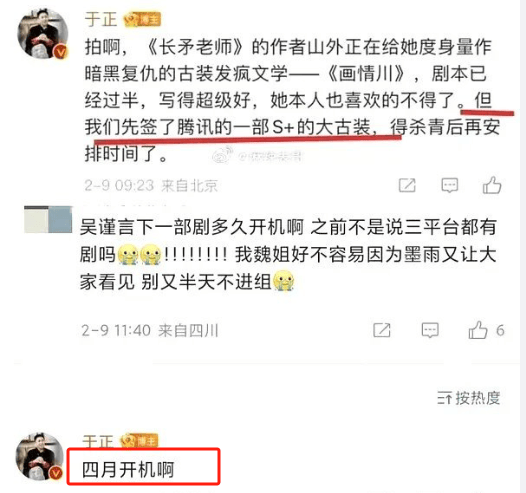The width and height of the screenshot is (526, 493).
Task: Open the comment text about 《画情川》
Action: click(292, 100)
